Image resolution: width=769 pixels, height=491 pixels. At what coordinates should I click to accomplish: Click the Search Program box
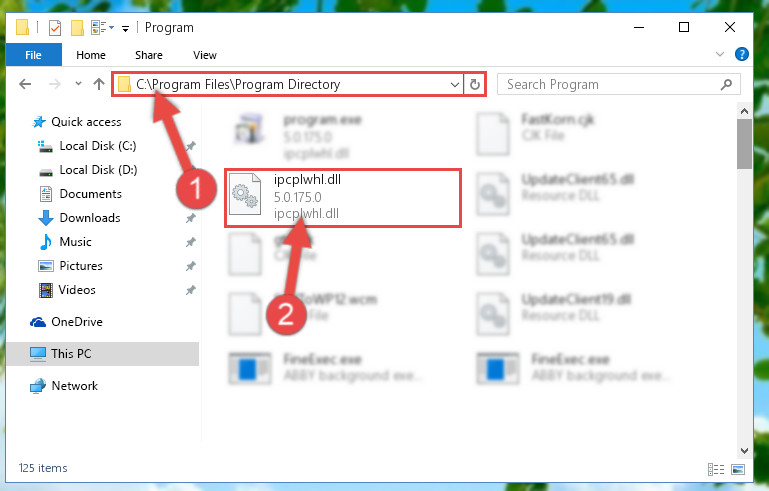pos(618,84)
